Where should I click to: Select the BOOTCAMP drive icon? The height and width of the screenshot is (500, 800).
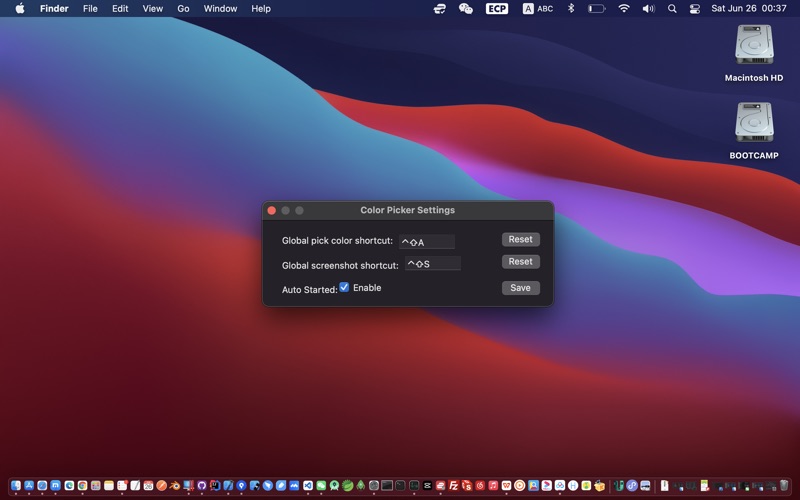click(754, 122)
